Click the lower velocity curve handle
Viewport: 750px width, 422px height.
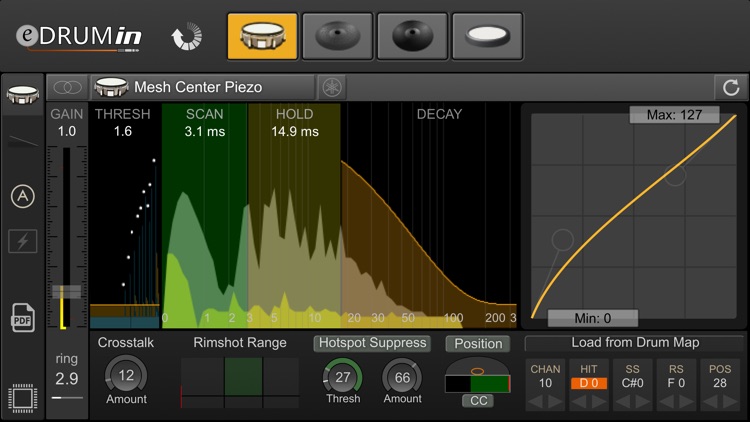pos(562,240)
